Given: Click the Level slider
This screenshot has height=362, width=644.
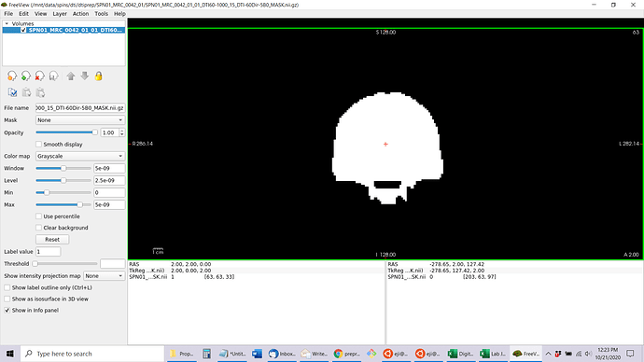Looking at the screenshot, I should (63, 180).
